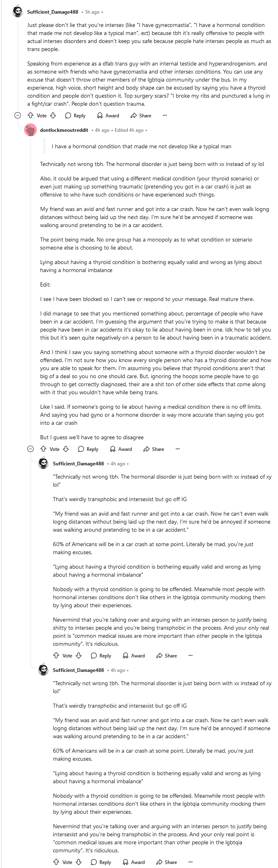Share the top comment
Image resolution: width=278 pixels, height=868 pixels.
pos(141,116)
